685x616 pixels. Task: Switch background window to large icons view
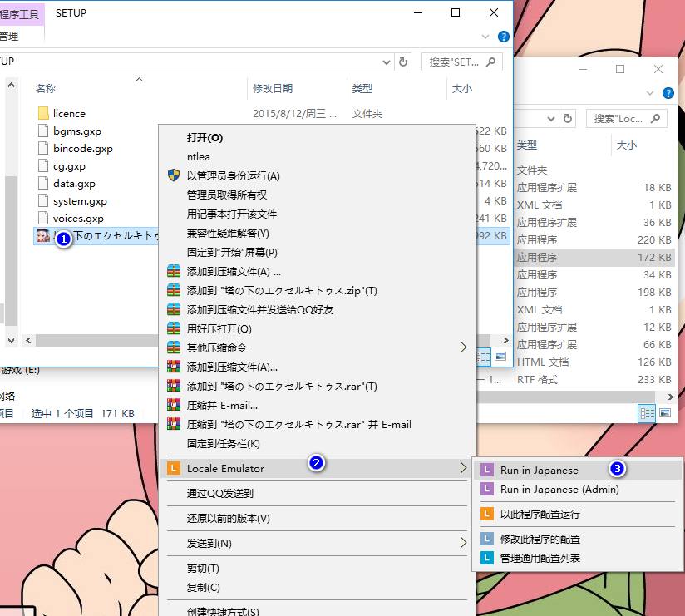point(665,413)
